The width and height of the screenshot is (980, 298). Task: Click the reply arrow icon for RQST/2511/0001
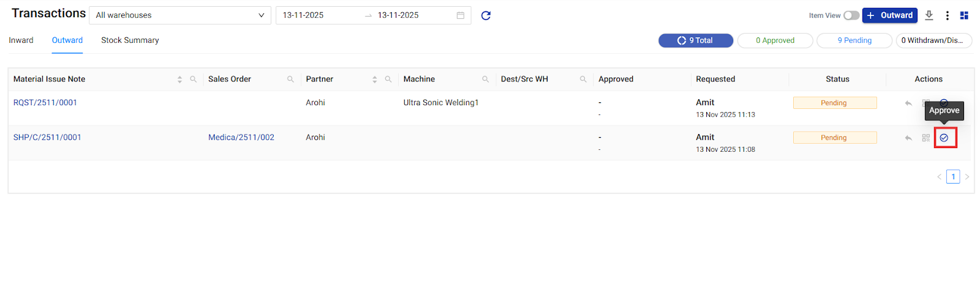tap(908, 103)
